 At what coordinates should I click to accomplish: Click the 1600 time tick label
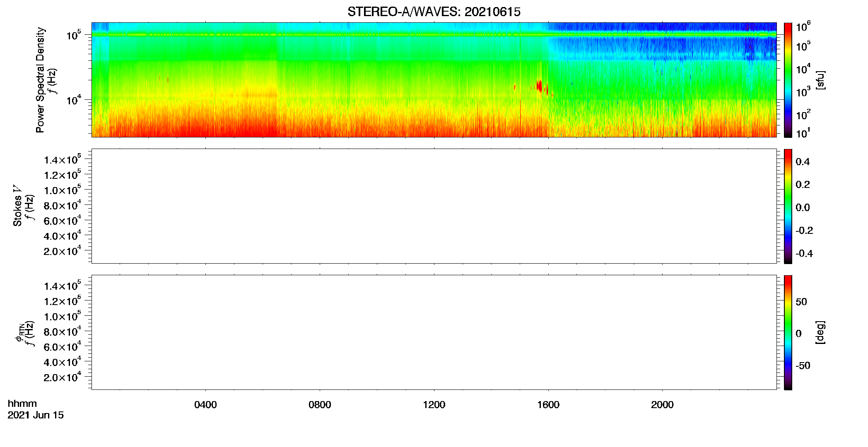[x=548, y=405]
